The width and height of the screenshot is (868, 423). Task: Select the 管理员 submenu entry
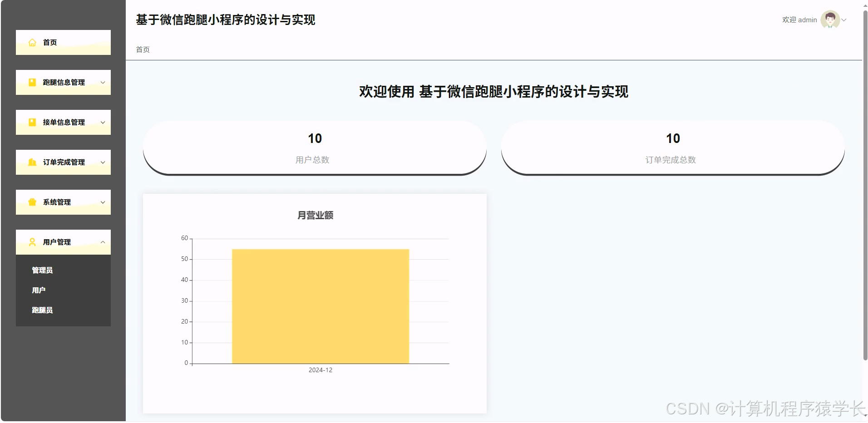tap(42, 270)
